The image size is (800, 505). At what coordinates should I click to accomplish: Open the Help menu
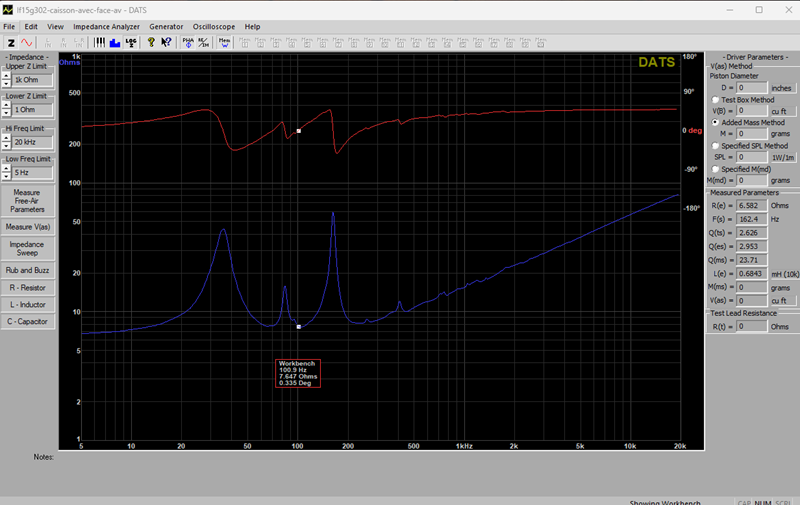[252, 27]
